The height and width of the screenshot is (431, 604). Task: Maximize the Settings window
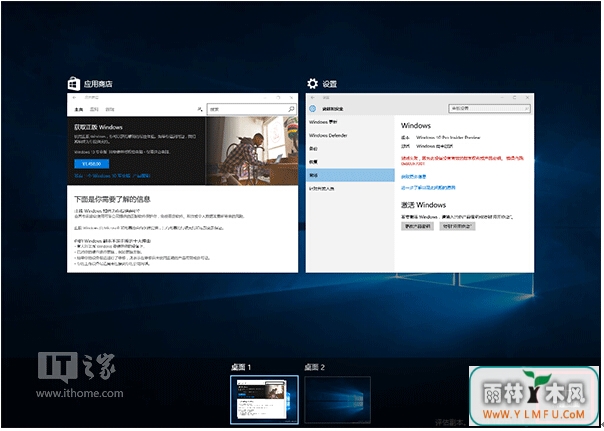[514, 98]
